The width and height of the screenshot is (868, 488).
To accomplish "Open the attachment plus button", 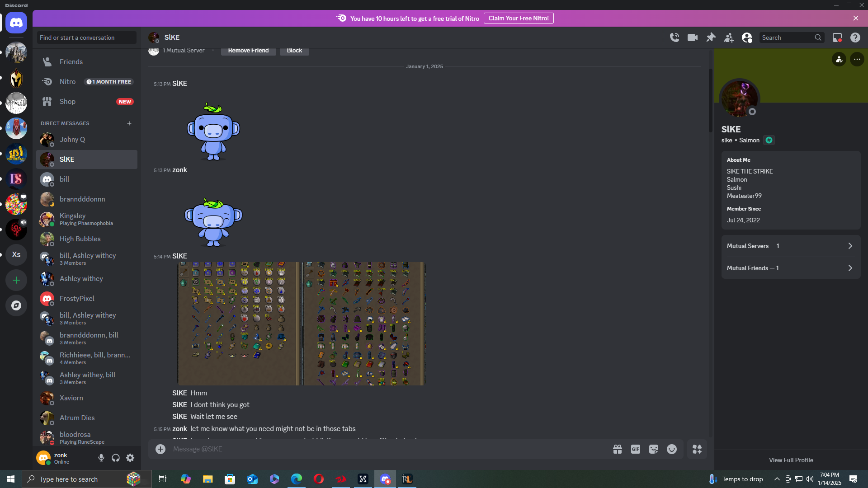I will [x=160, y=449].
